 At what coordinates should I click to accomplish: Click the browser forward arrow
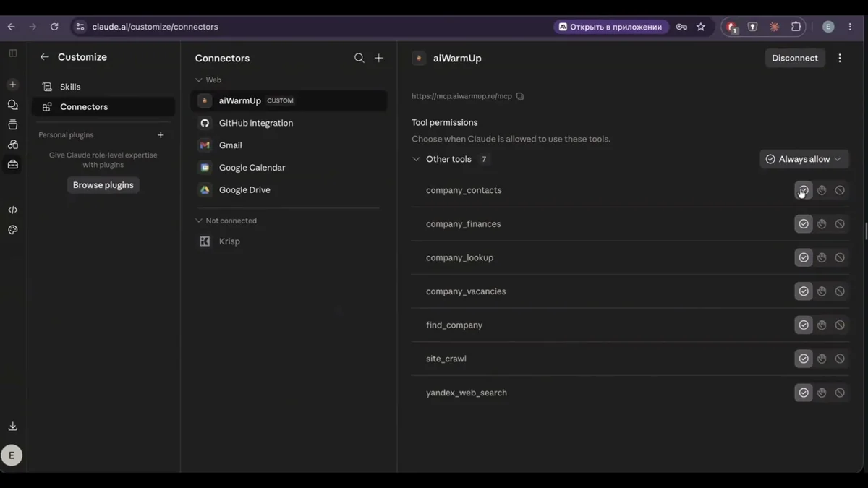[33, 27]
